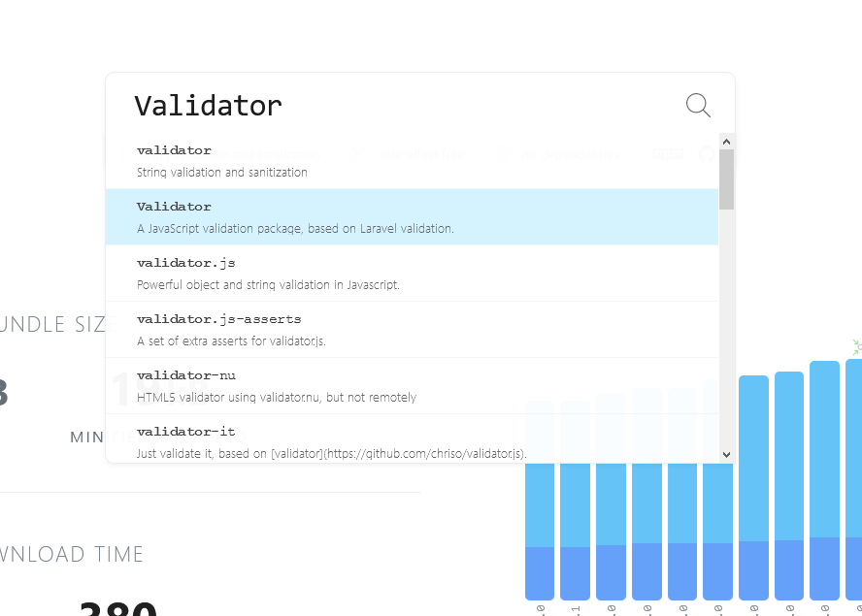Click the npm logo icon behind the dropdown
The height and width of the screenshot is (616, 862).
coord(668,154)
